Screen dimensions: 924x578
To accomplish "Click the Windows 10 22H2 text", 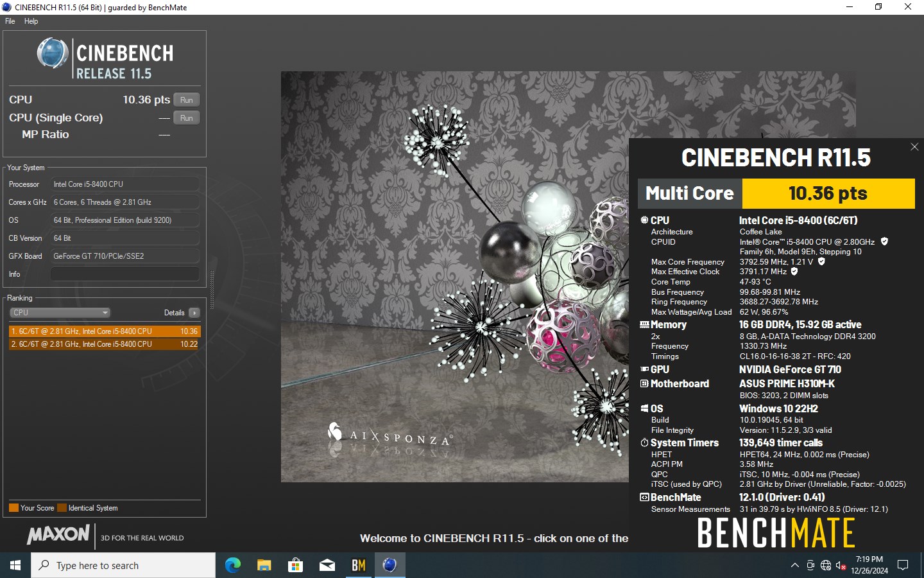I will (778, 408).
